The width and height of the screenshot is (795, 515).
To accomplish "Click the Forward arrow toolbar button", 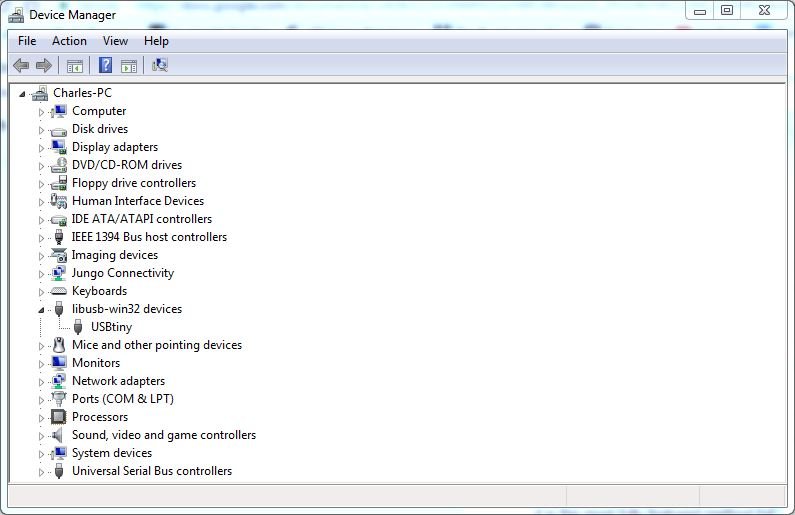I will pyautogui.click(x=44, y=66).
